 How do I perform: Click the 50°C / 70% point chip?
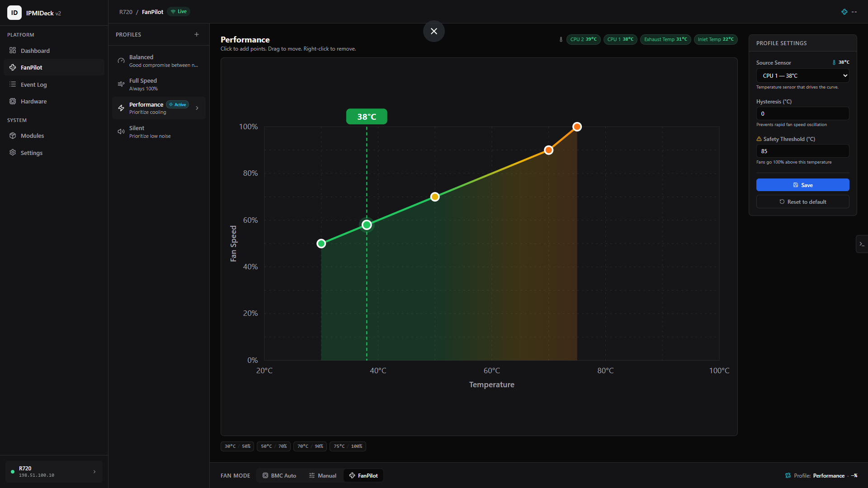(274, 446)
